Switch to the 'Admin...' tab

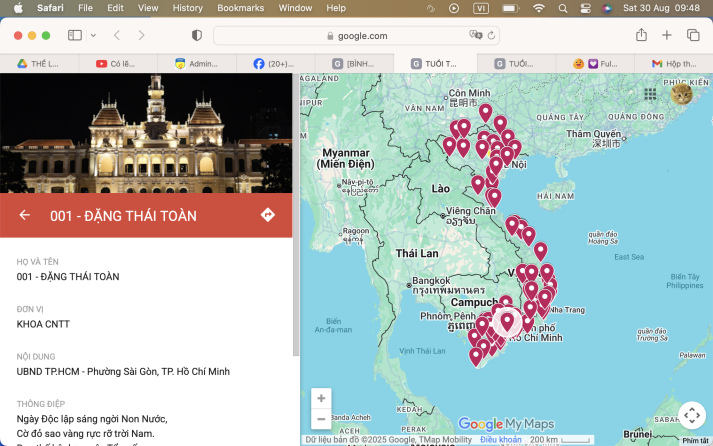point(197,64)
